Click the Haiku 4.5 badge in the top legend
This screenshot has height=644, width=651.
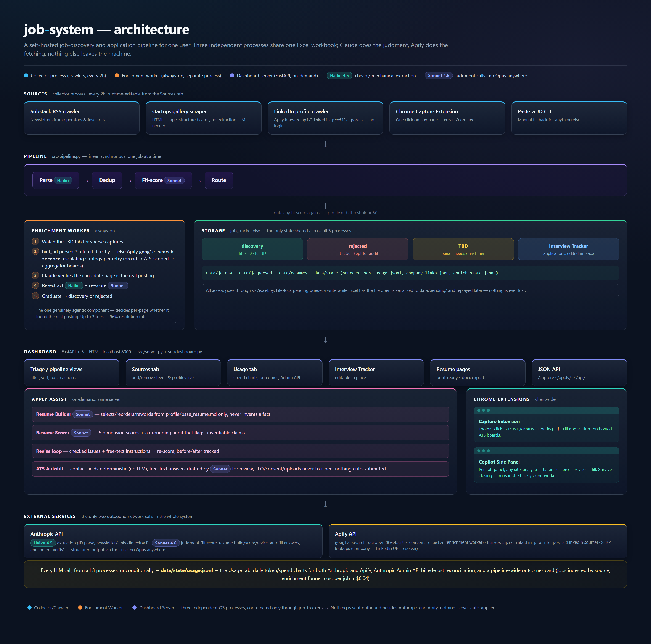click(339, 75)
